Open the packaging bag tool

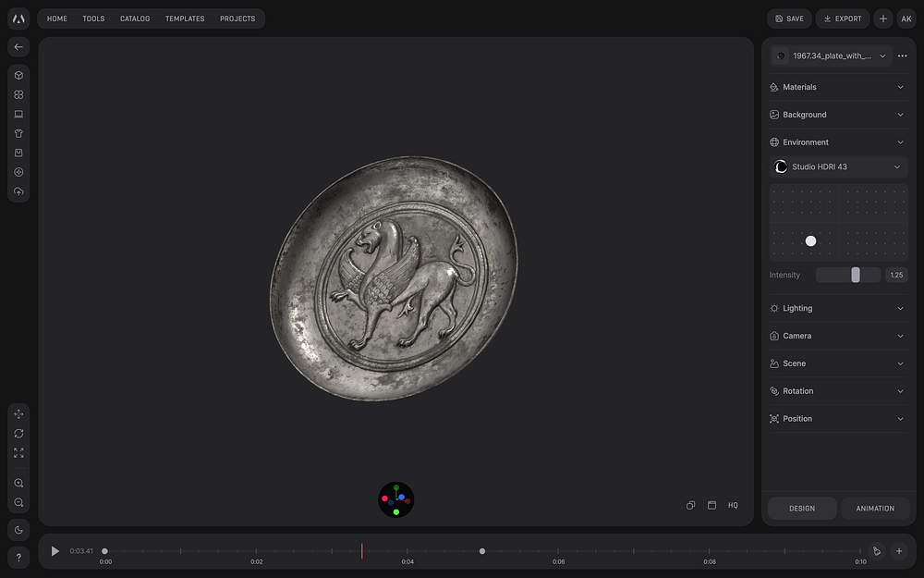tap(18, 153)
